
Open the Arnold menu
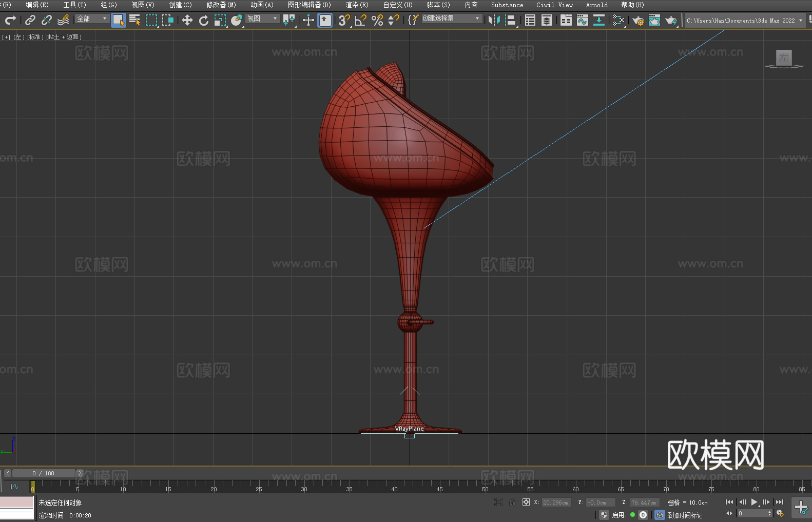click(596, 5)
